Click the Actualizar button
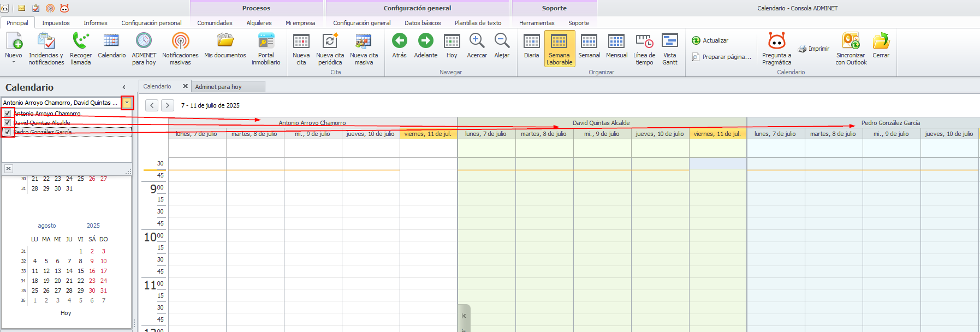Viewport: 980px width, 332px height. click(x=710, y=40)
